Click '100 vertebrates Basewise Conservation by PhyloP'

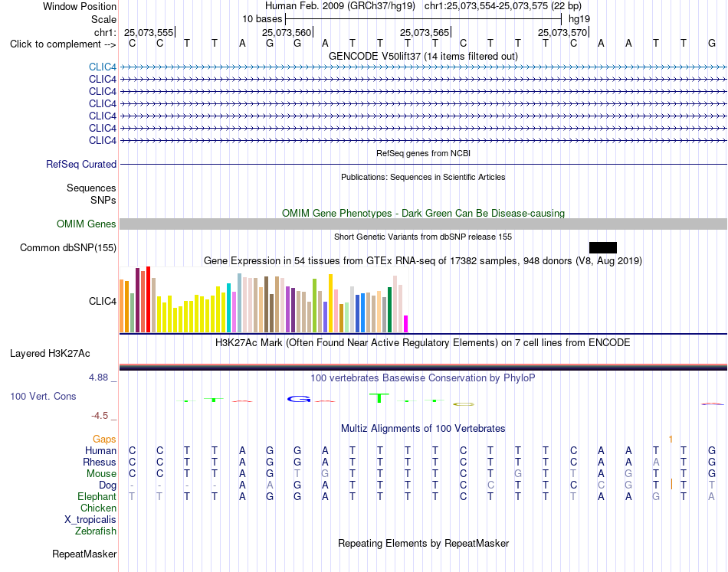(x=423, y=378)
